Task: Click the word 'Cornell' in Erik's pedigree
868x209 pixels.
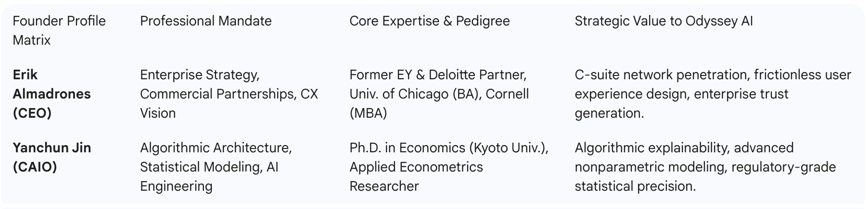Action: [507, 94]
